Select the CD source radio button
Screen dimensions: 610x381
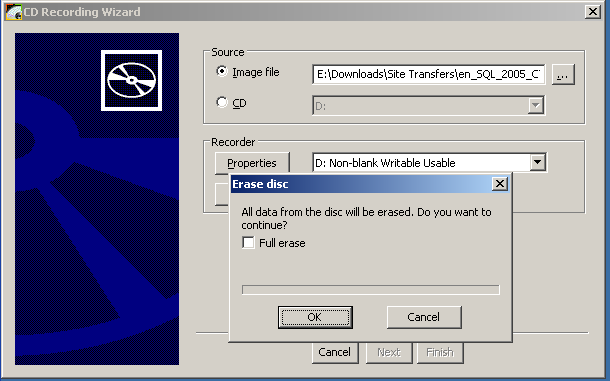coord(221,102)
